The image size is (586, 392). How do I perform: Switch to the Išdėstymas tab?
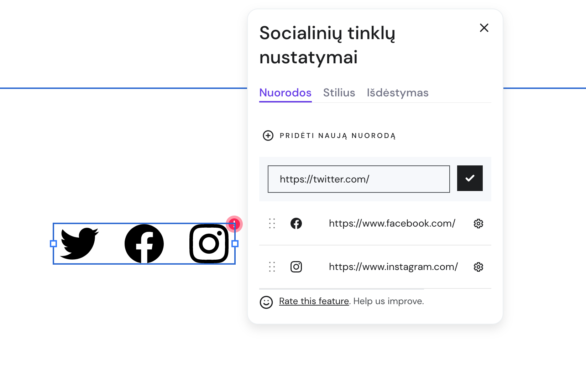click(398, 93)
